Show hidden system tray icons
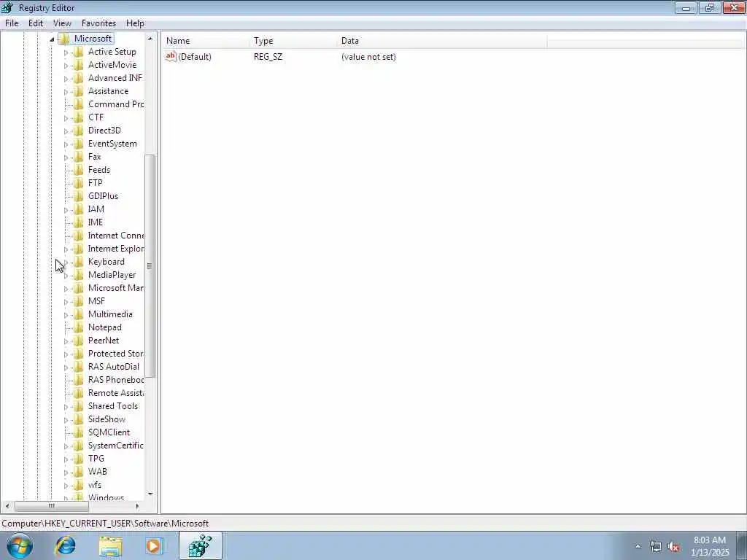The height and width of the screenshot is (560, 747). [x=638, y=547]
